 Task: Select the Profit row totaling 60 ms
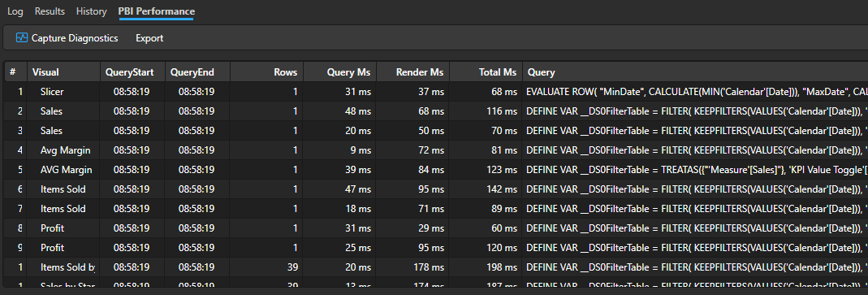coord(436,228)
